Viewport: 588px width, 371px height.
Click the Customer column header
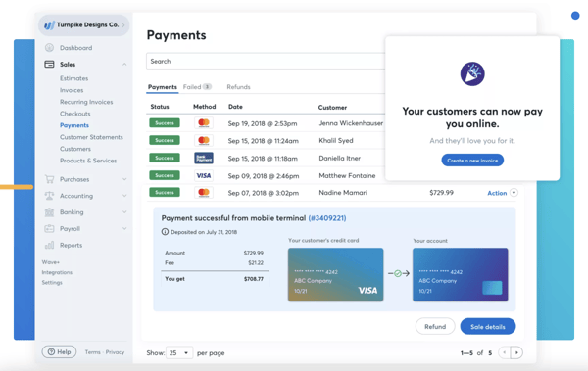[x=332, y=107]
